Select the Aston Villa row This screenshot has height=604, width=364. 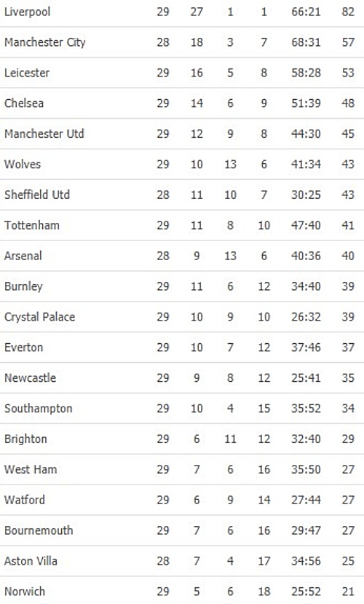(182, 561)
